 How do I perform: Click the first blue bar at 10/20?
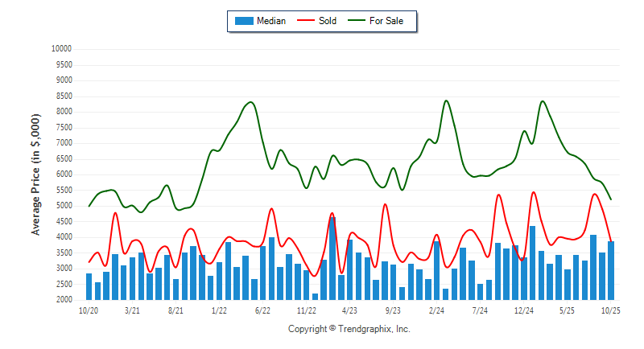[89, 286]
